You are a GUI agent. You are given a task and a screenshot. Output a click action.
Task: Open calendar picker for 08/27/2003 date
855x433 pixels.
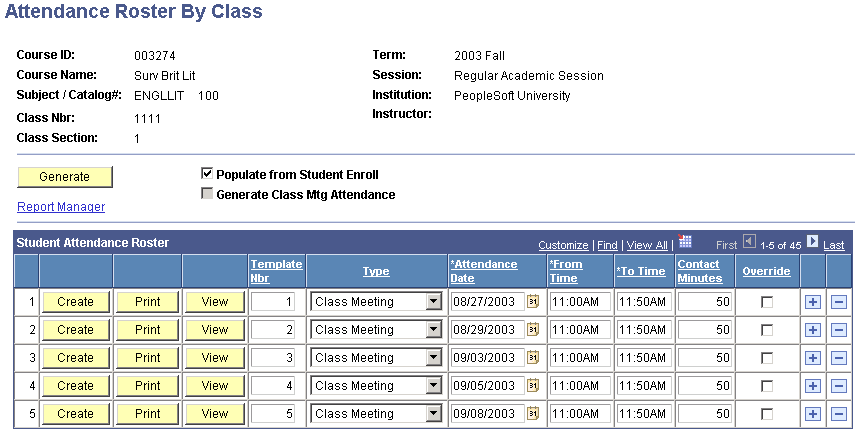(x=533, y=302)
